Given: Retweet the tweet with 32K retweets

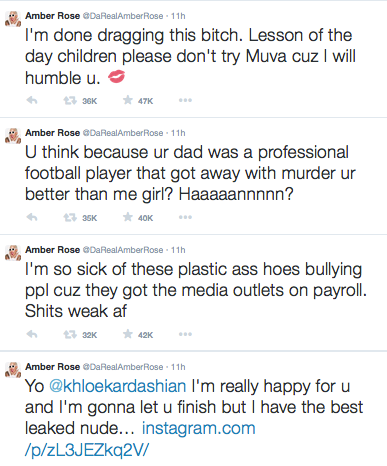Looking at the screenshot, I should tap(70, 334).
